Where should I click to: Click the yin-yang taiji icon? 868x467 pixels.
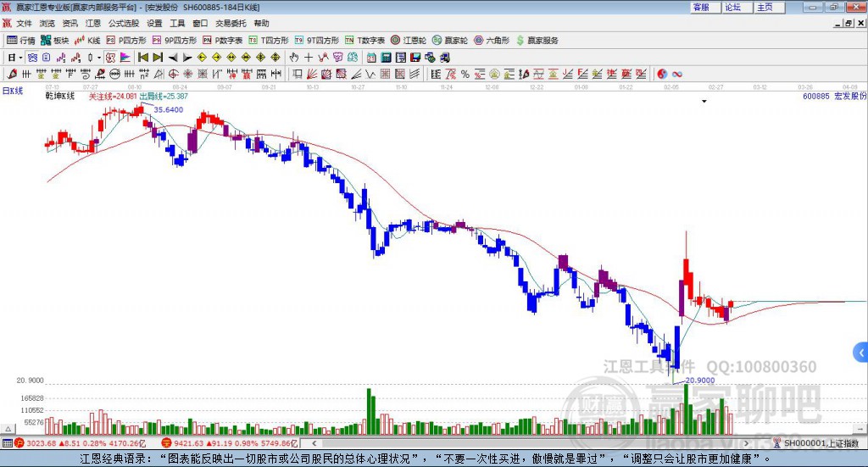(662, 74)
